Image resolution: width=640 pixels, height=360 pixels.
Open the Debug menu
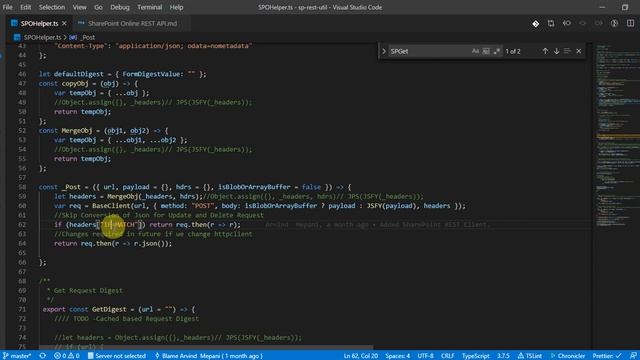(120, 7)
